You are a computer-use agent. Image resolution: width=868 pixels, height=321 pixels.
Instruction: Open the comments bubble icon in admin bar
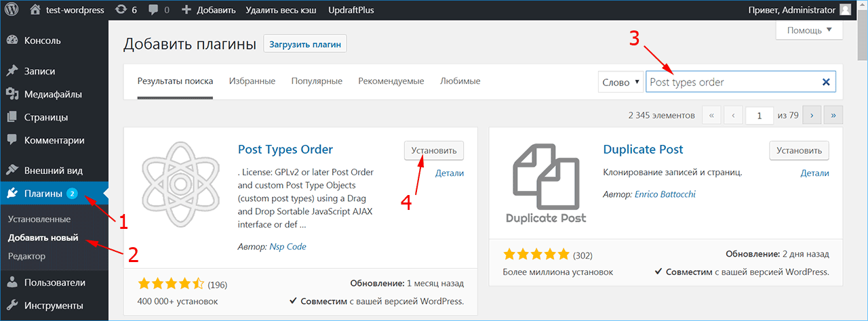click(153, 10)
